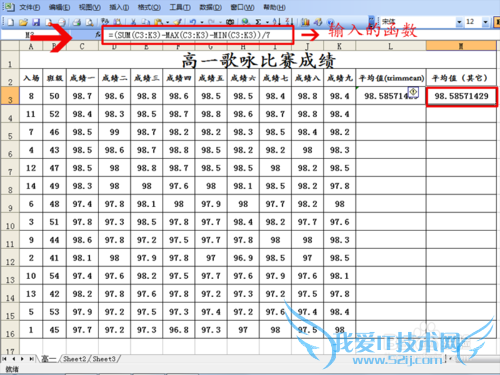Open the 工具 (Tools) menu
This screenshot has height=375, width=500.
180,7
